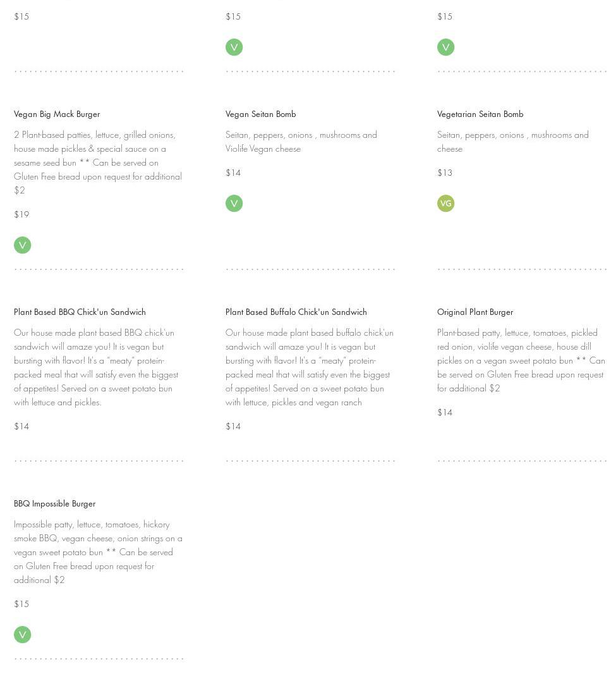Image resolution: width=611 pixels, height=700 pixels.
Task: Click the $13 Vegetarian Seitan Bomb price
Action: coord(445,173)
